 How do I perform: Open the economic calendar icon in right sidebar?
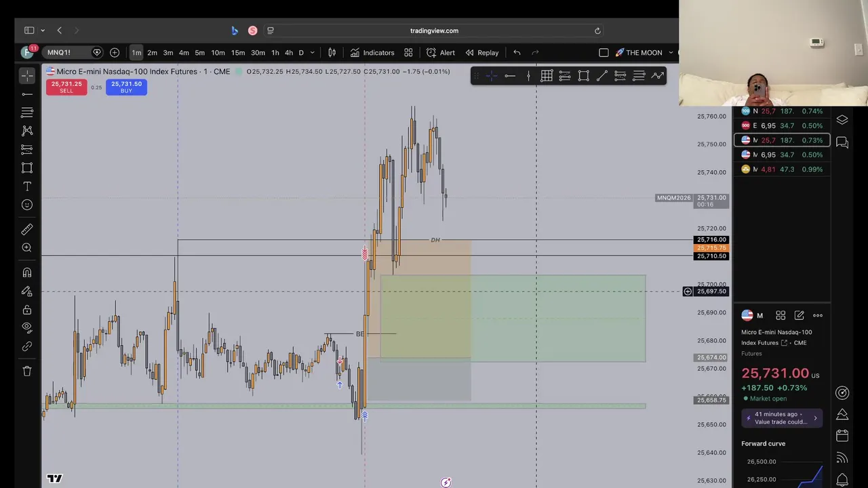pos(842,436)
